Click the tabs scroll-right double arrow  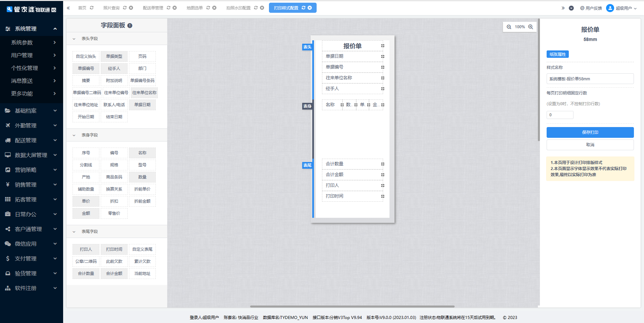563,8
